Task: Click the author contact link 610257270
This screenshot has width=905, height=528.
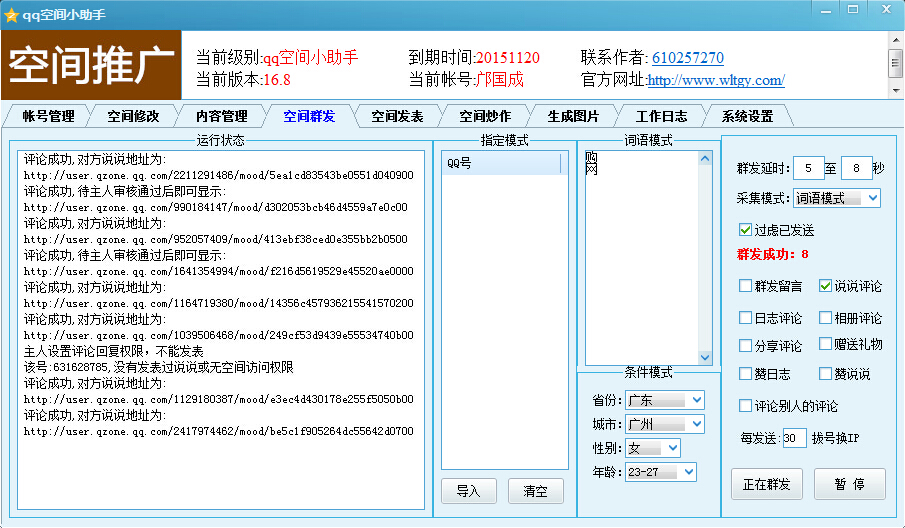Action: tap(687, 58)
